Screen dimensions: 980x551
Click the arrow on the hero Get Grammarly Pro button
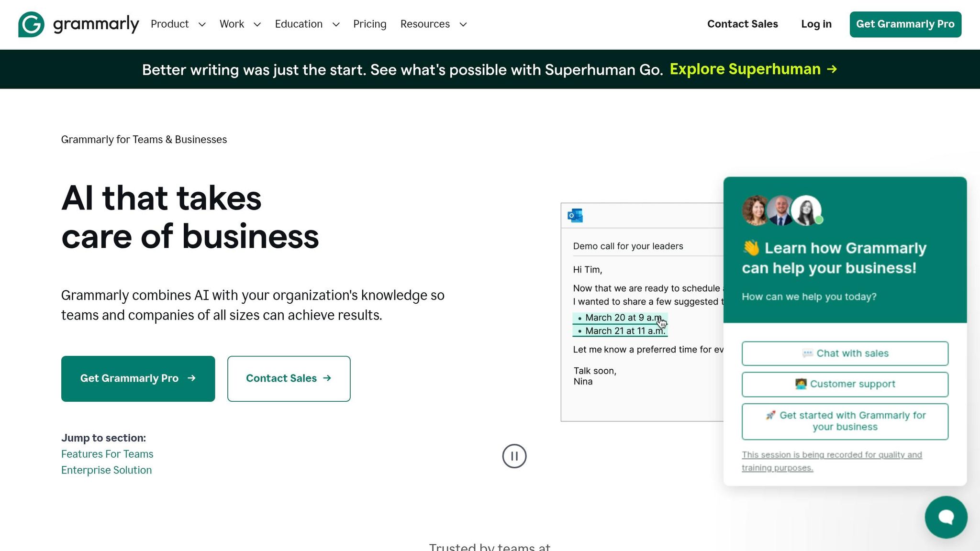(191, 378)
